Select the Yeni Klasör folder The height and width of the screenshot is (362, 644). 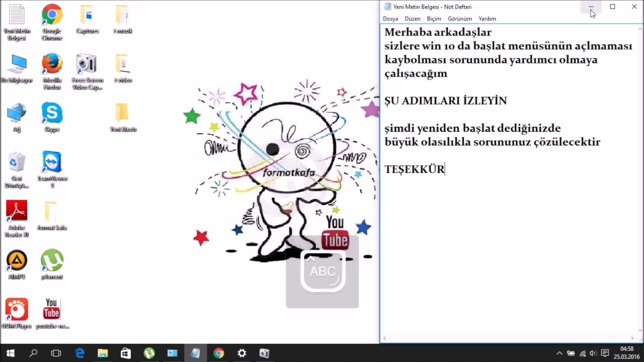[123, 117]
